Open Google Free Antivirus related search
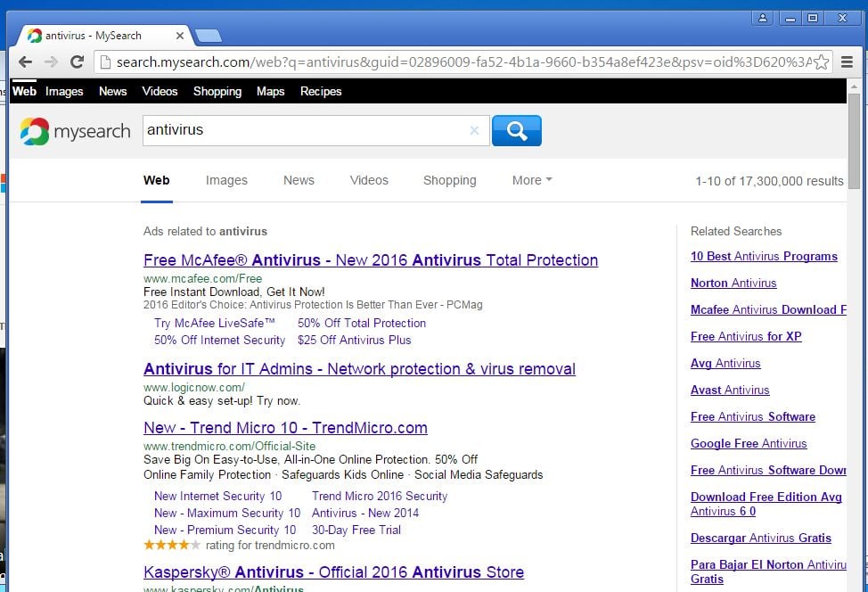Screen dimensions: 868x592 [x=749, y=444]
